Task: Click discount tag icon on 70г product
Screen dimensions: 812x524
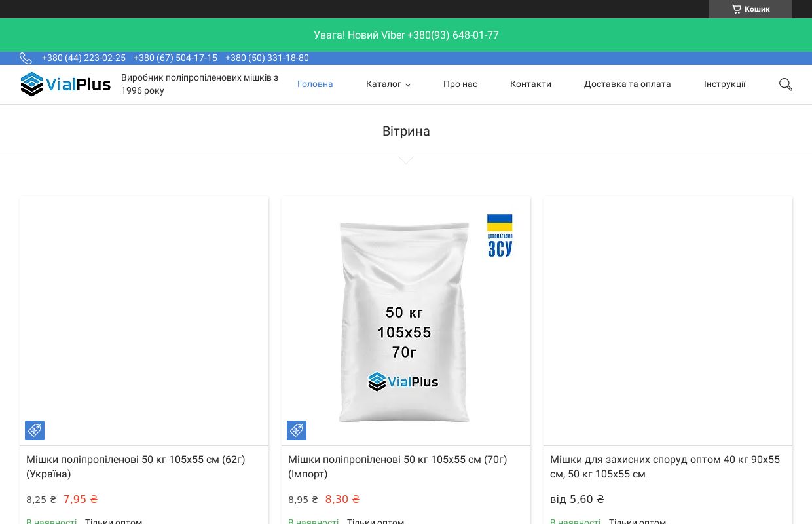Action: click(x=297, y=430)
